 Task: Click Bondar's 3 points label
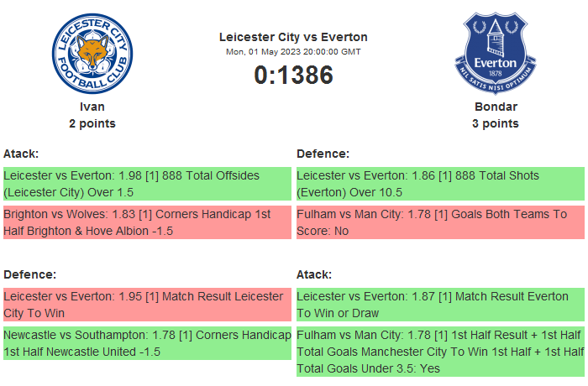click(x=496, y=123)
